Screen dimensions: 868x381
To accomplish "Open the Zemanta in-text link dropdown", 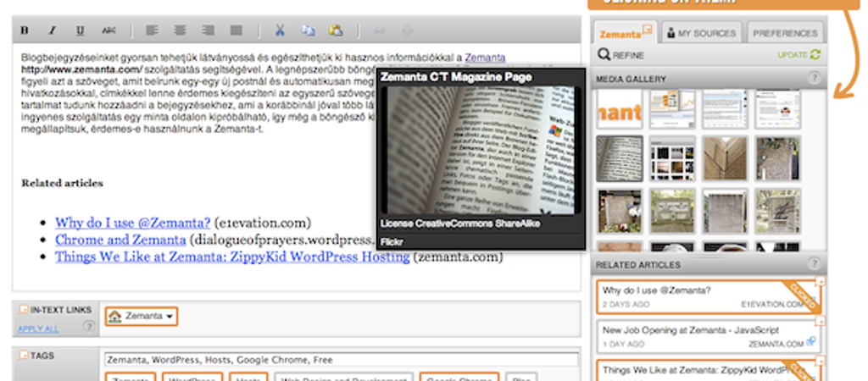I will click(x=142, y=317).
